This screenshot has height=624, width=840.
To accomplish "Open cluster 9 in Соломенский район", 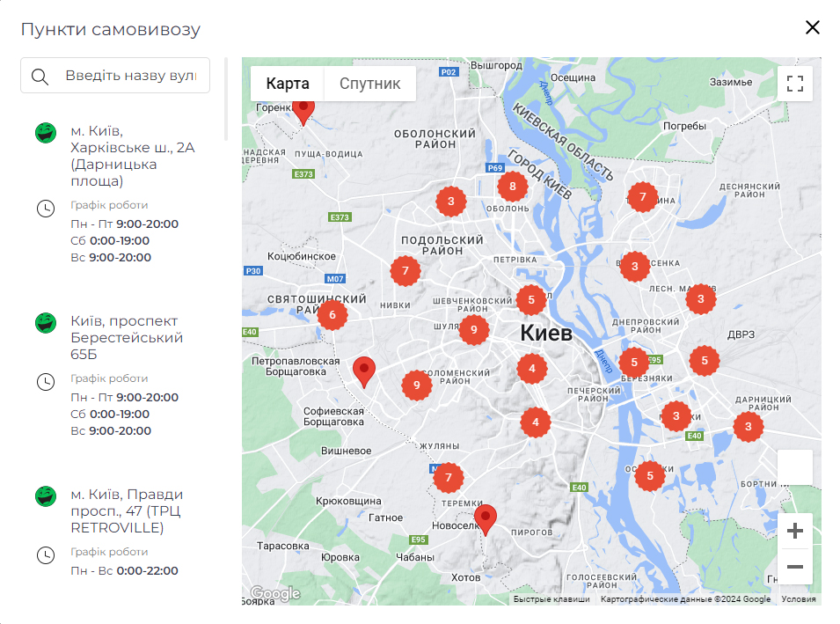I will click(x=417, y=385).
